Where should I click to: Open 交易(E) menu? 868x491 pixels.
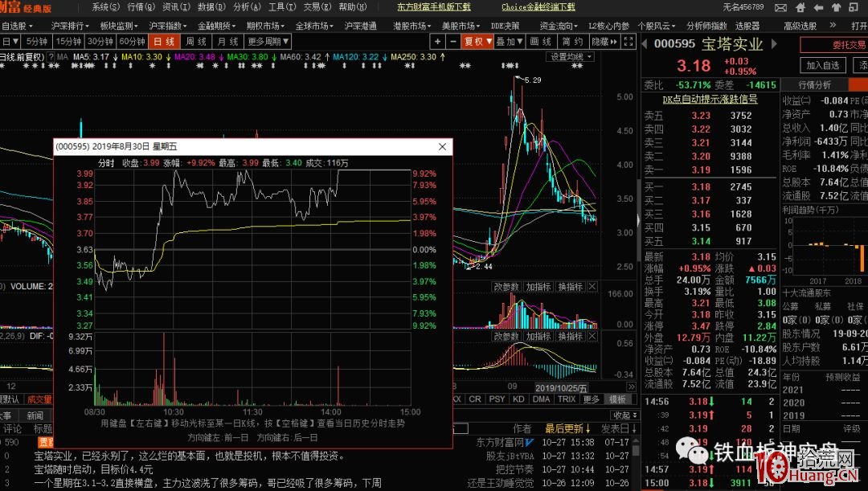coord(317,7)
